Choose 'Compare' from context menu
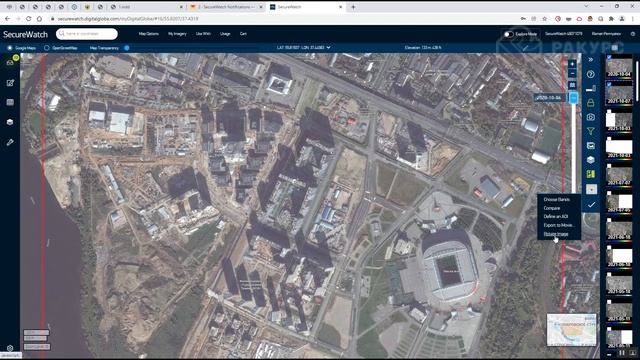640x360 pixels. pos(552,208)
